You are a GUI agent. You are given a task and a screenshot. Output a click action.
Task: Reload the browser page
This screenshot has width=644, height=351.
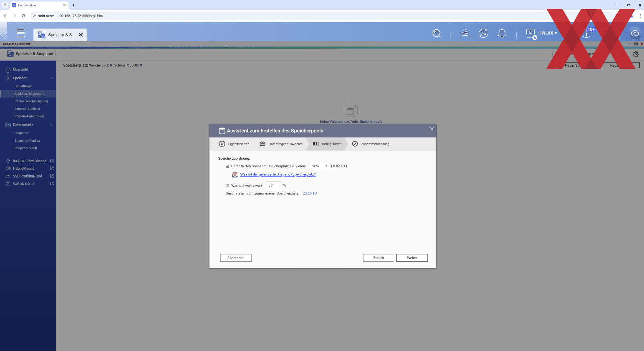23,16
